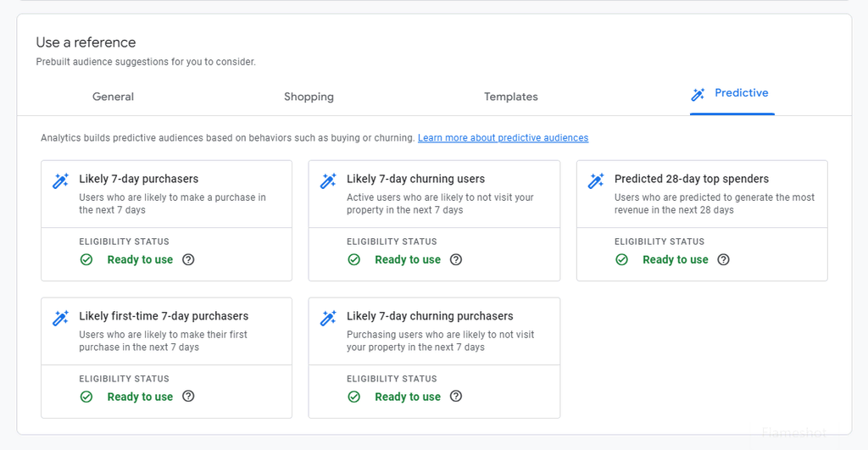Choose Likely 7-day churning purchasers title
The width and height of the screenshot is (868, 450).
430,316
